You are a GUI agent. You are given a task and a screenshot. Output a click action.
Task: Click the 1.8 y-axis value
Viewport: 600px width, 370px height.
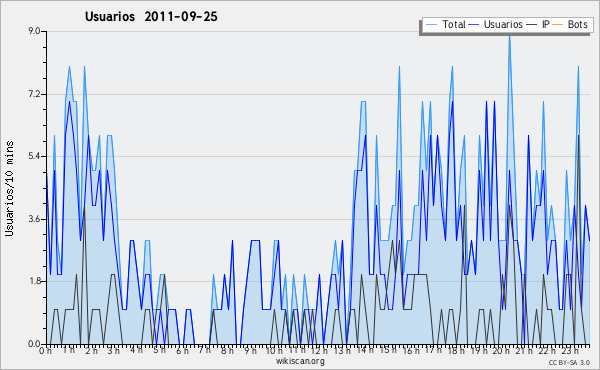[34, 281]
